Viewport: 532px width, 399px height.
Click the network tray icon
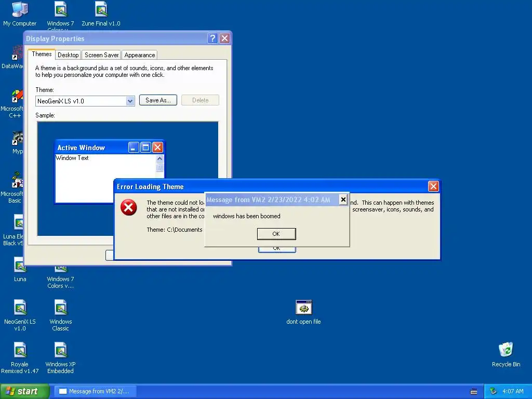493,391
